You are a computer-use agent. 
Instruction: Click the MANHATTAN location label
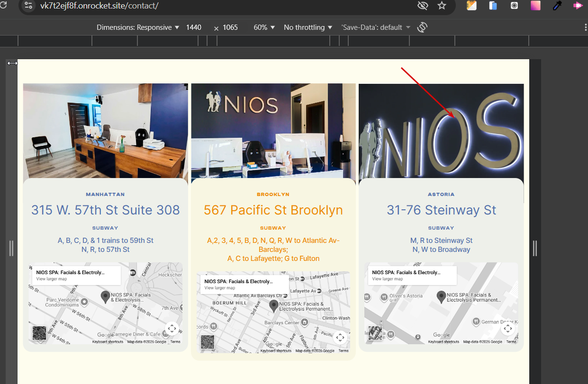coord(105,195)
